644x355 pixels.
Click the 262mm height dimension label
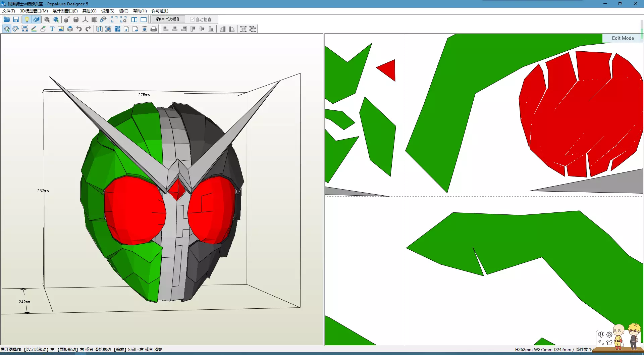point(43,191)
